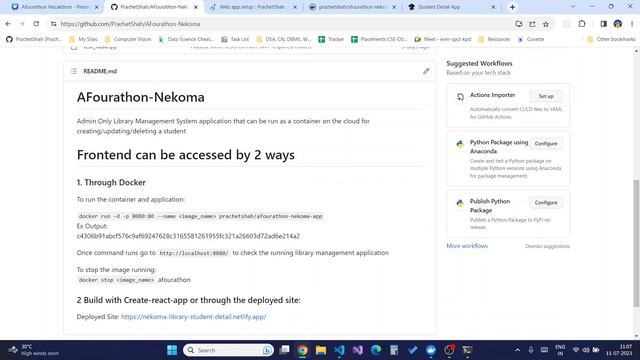Screen dimensions: 640x360
Task: Open Data Science Cheat bookmark
Action: click(186, 39)
